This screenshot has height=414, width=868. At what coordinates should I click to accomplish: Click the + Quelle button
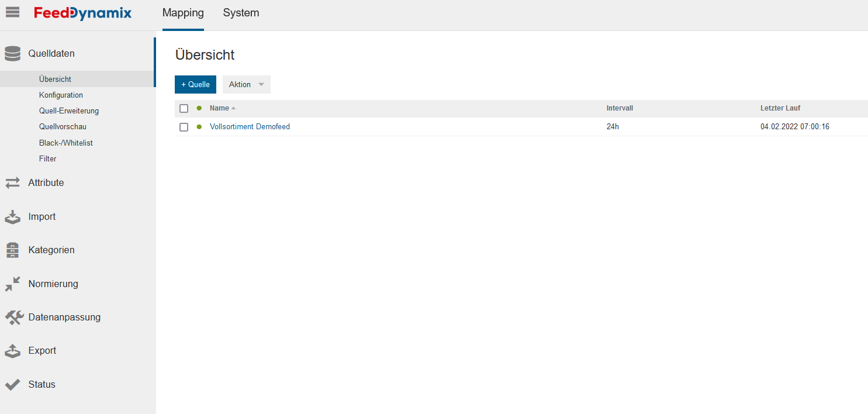click(195, 84)
